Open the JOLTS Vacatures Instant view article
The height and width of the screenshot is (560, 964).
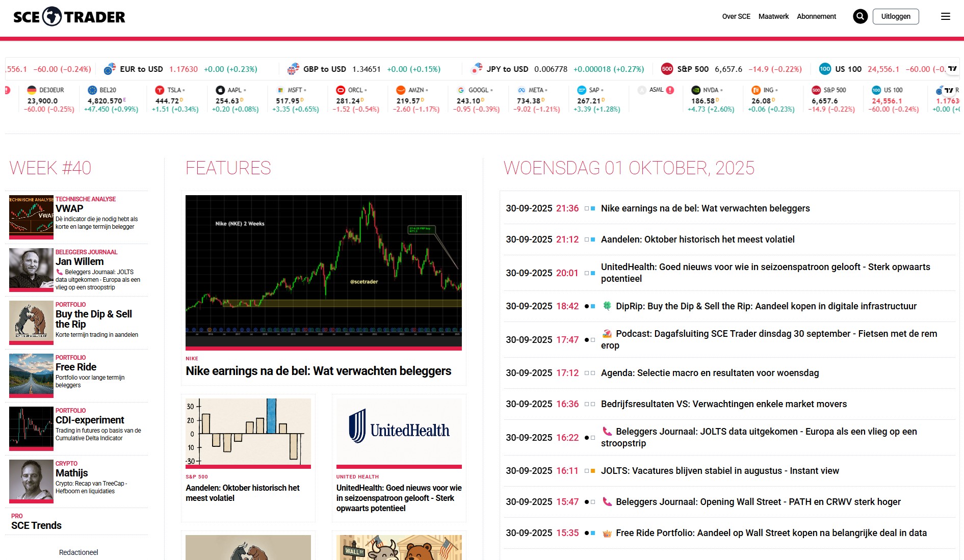click(x=720, y=471)
